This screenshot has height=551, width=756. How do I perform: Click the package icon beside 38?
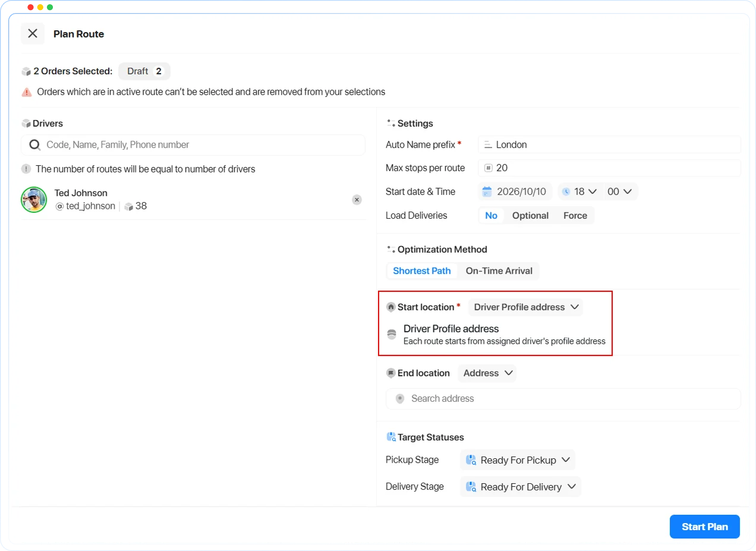tap(128, 206)
